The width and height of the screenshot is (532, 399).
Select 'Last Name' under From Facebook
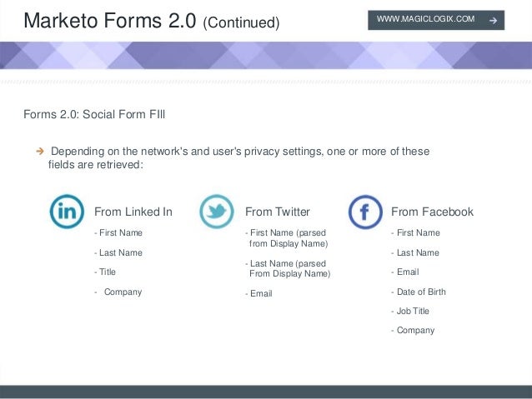click(x=418, y=252)
